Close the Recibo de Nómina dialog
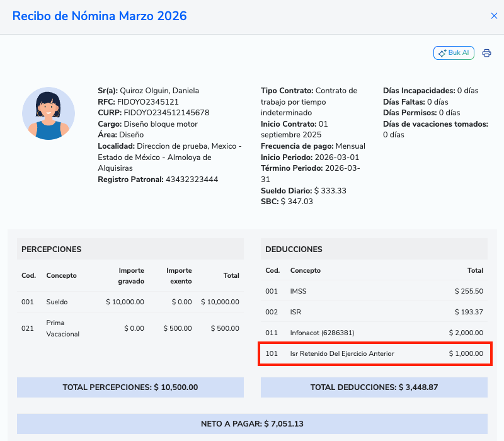 click(x=494, y=16)
